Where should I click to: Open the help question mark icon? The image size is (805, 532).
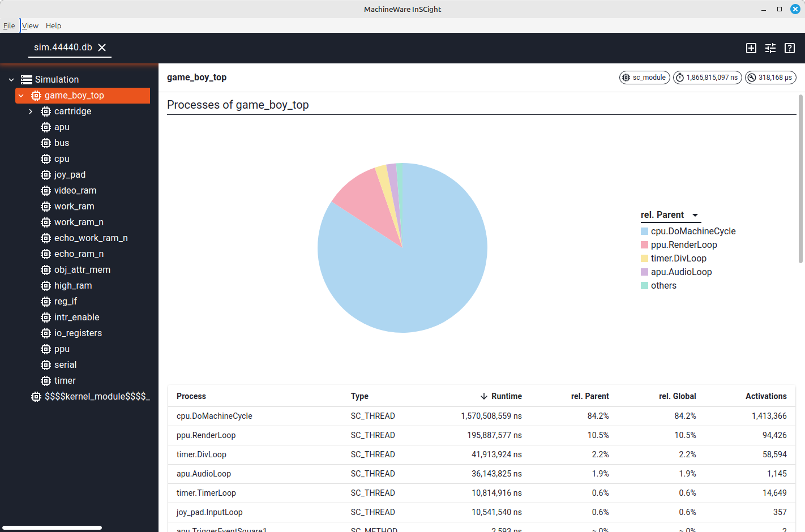click(790, 48)
